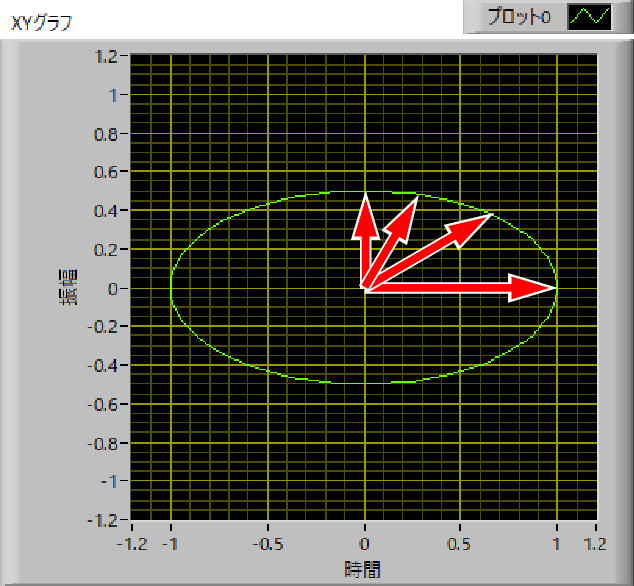
Task: Click the leftmost point of the green ellipse
Action: point(171,288)
